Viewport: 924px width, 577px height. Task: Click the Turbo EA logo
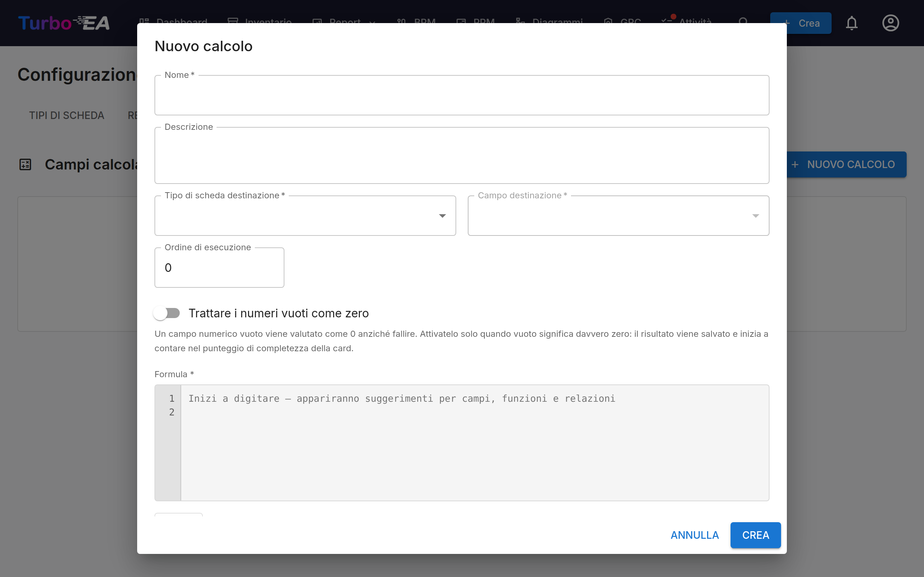pos(64,23)
